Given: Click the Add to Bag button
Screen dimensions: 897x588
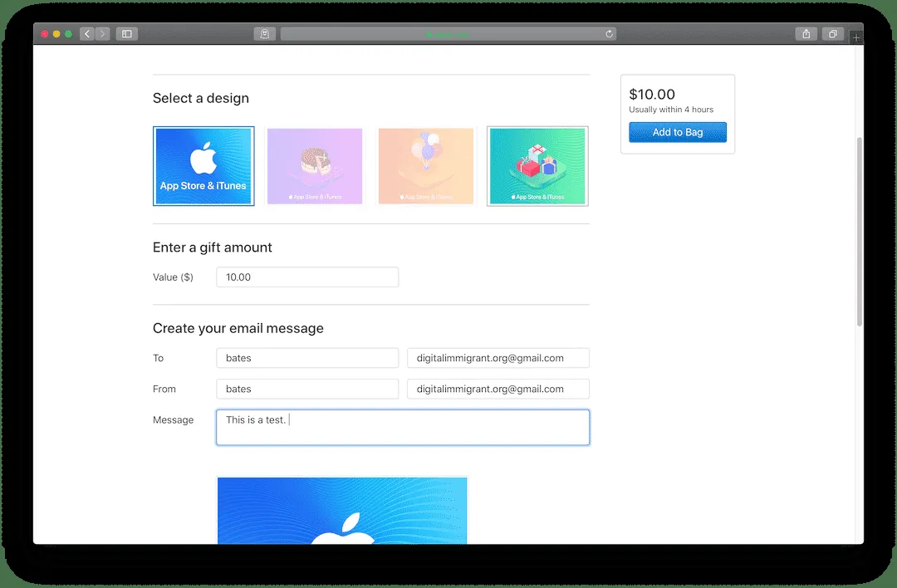Looking at the screenshot, I should pyautogui.click(x=677, y=132).
